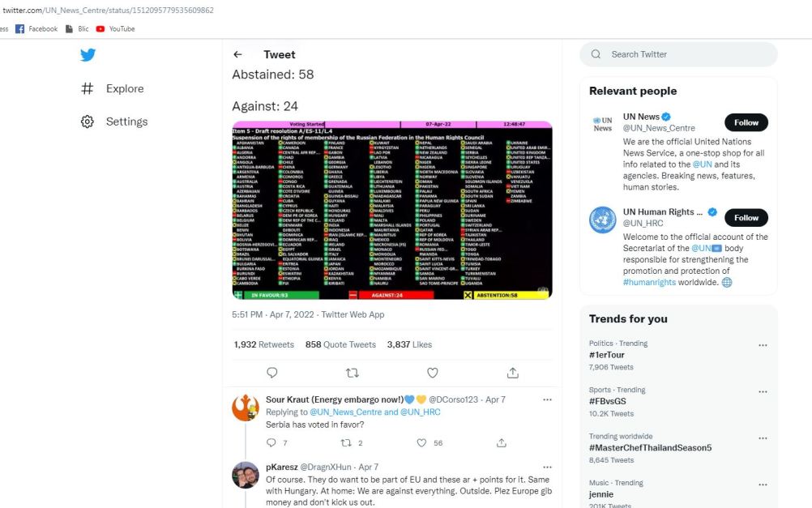
Task: Like the UN News tweet
Action: (x=433, y=373)
